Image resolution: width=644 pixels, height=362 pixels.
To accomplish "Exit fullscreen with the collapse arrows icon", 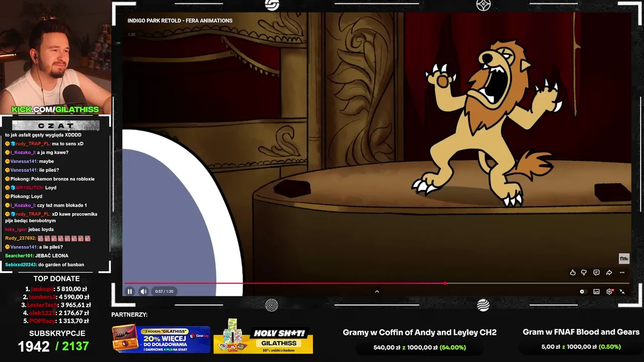I will pos(622,292).
